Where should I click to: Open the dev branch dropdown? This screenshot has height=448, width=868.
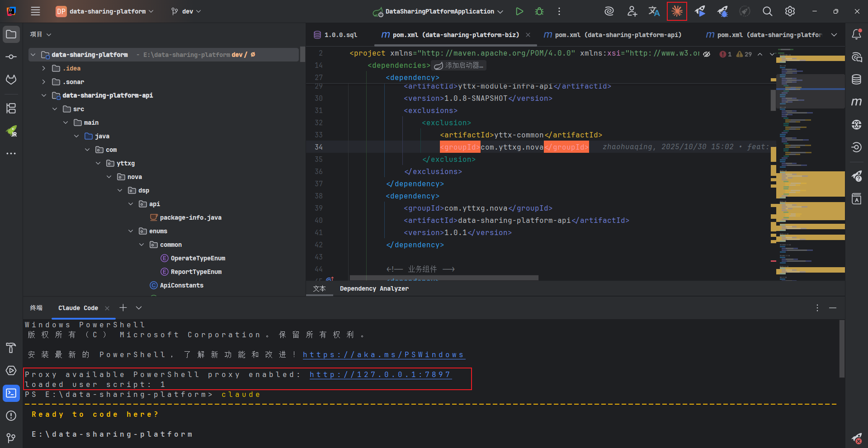[186, 11]
